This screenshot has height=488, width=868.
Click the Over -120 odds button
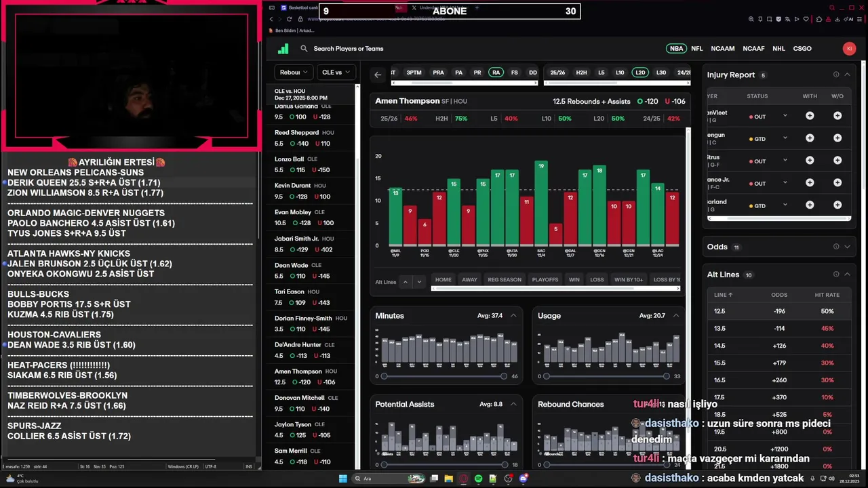[648, 101]
